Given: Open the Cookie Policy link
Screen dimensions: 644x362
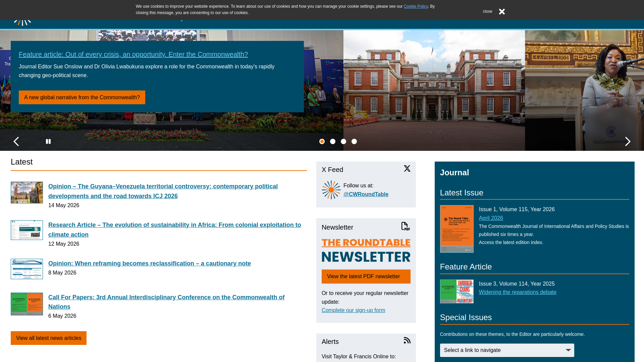Looking at the screenshot, I should tap(416, 6).
